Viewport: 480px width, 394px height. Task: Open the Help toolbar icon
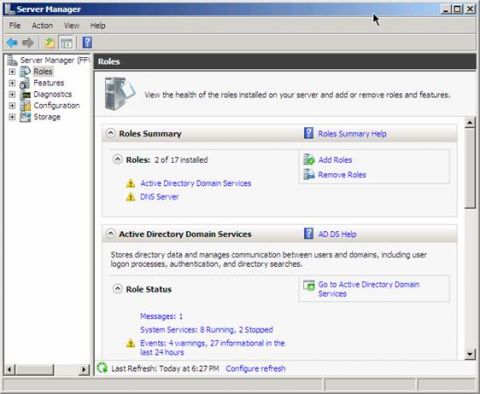(x=87, y=43)
